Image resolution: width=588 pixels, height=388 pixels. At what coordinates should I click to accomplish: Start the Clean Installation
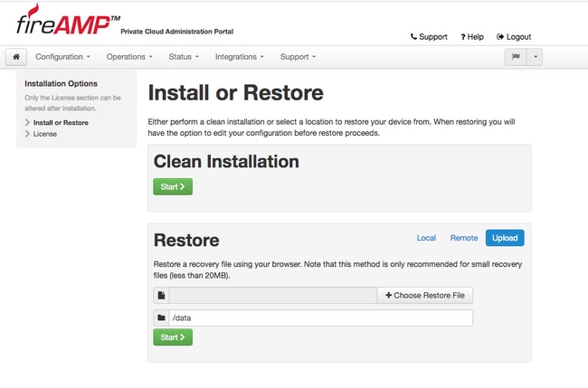click(173, 186)
